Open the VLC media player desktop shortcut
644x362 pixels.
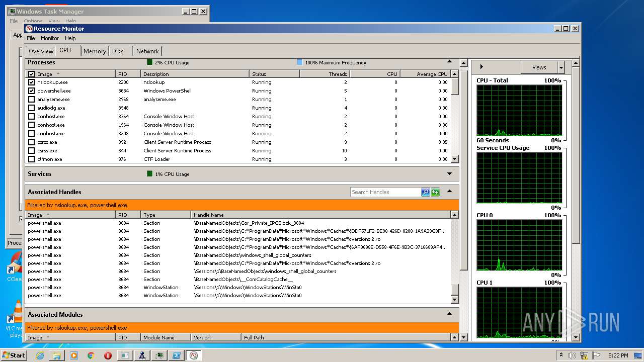[x=15, y=319]
